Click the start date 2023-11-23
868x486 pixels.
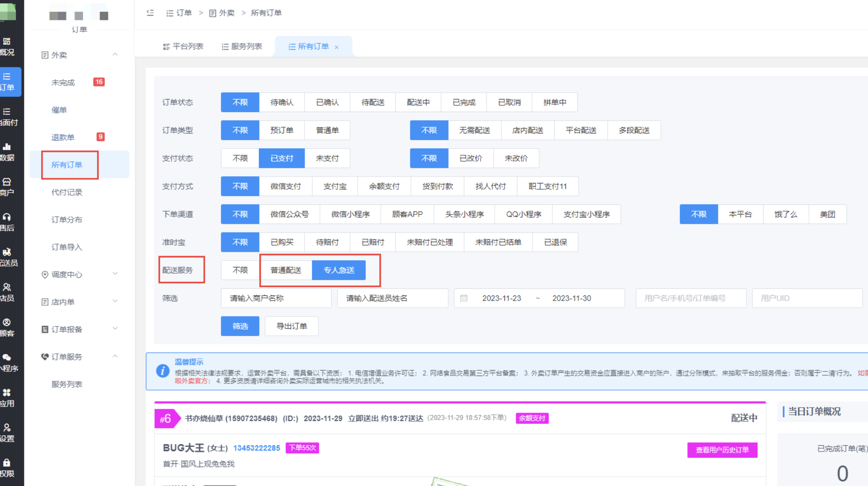pyautogui.click(x=502, y=298)
